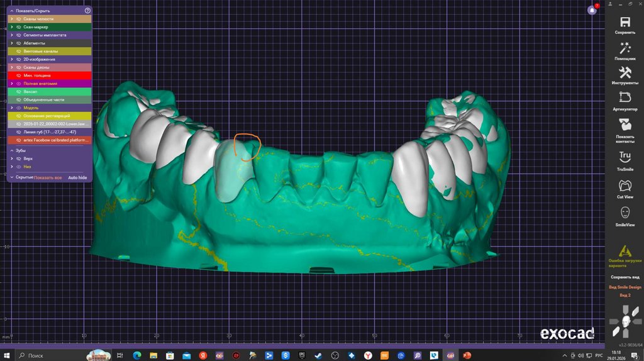Expand the Сканы челюсти group
The height and width of the screenshot is (361, 644).
coord(12,19)
